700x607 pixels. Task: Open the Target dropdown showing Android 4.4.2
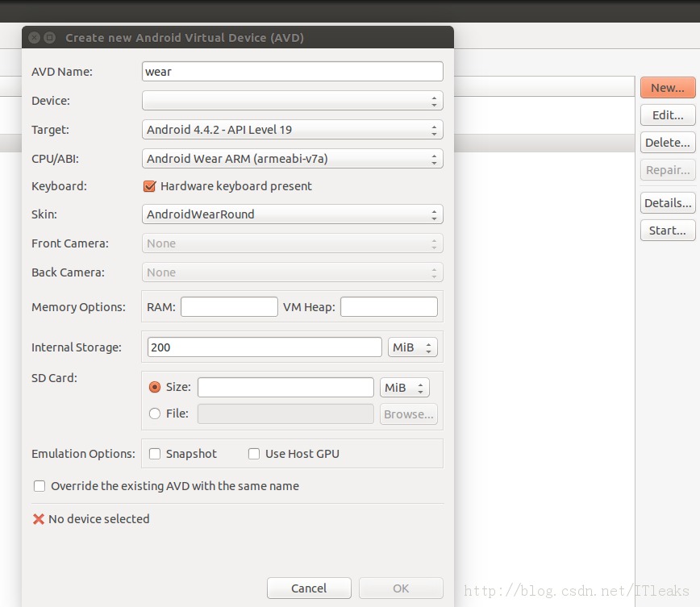pyautogui.click(x=293, y=130)
